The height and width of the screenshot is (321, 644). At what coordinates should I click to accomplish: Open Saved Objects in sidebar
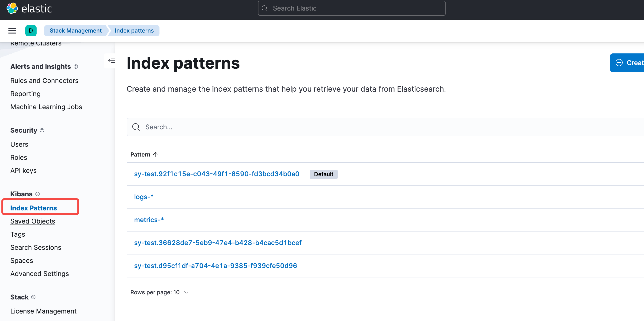[33, 221]
